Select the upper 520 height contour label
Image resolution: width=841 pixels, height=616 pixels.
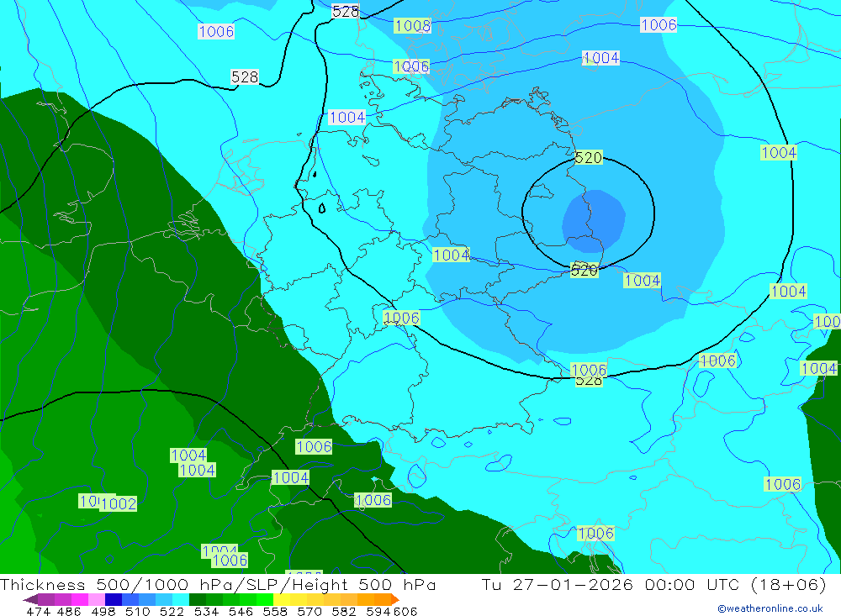click(x=589, y=158)
